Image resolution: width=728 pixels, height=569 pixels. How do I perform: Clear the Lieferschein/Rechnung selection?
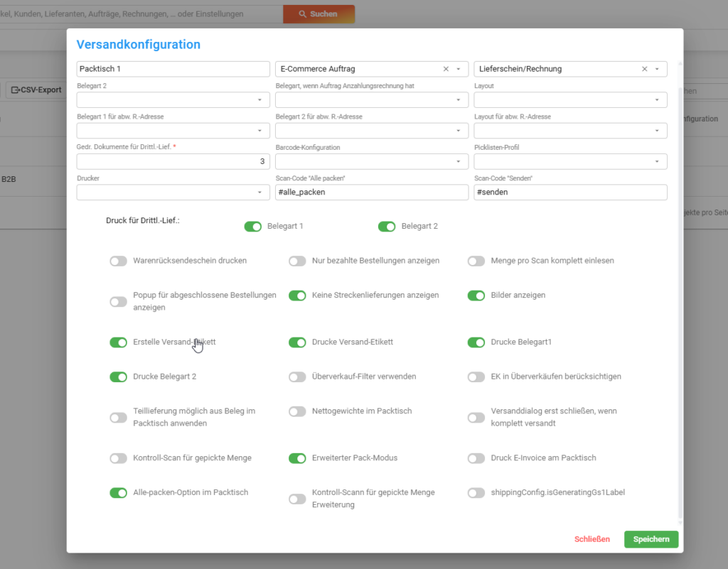click(644, 69)
